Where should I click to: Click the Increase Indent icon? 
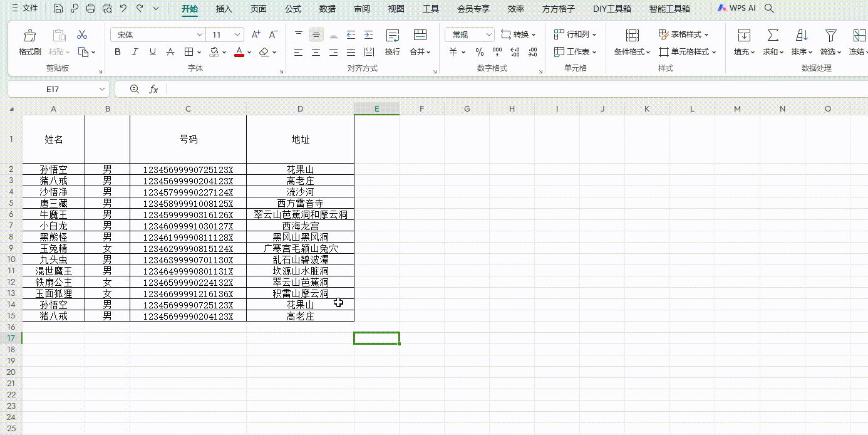tap(368, 34)
